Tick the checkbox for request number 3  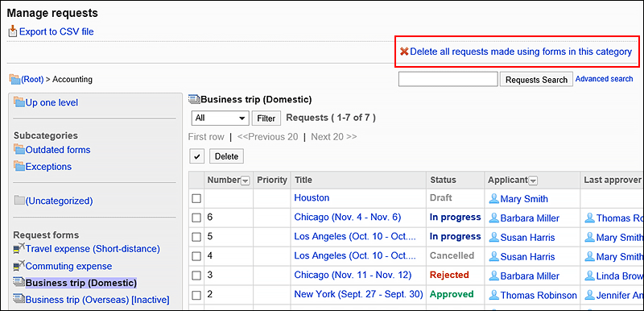(196, 276)
